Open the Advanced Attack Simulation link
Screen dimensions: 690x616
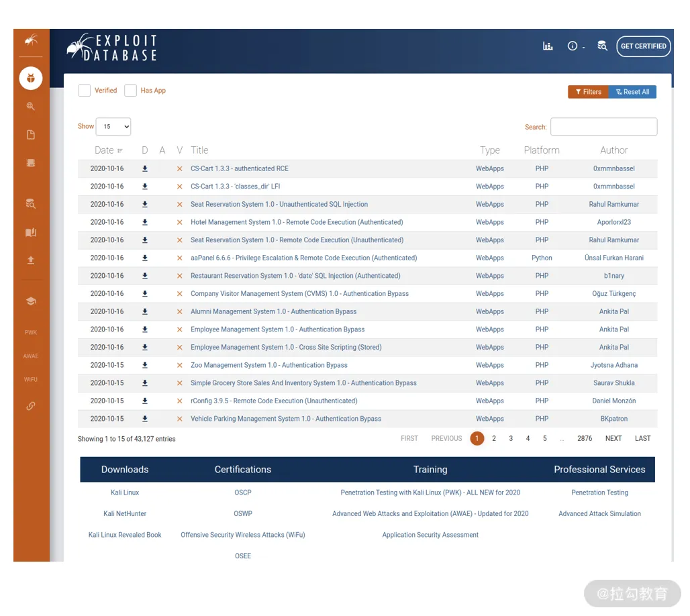pyautogui.click(x=600, y=513)
